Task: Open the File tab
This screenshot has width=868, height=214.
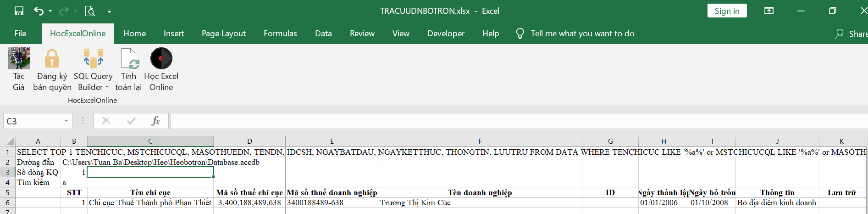Action: [x=20, y=34]
